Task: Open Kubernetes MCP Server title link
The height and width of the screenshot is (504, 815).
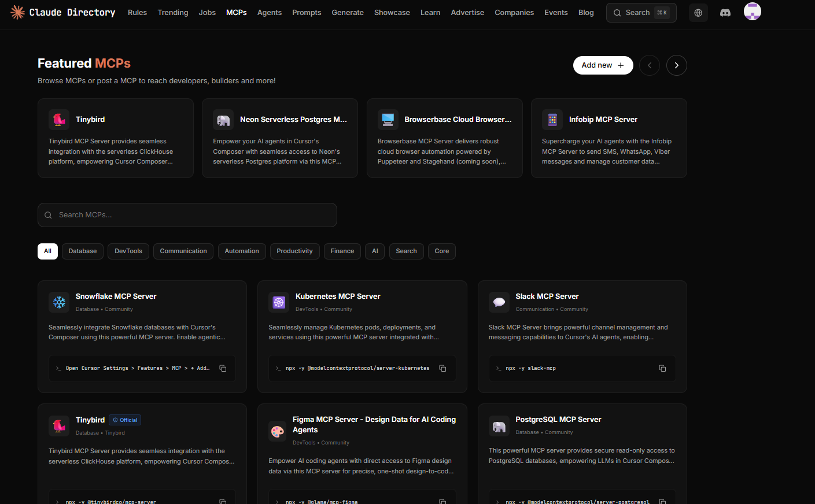Action: point(338,297)
